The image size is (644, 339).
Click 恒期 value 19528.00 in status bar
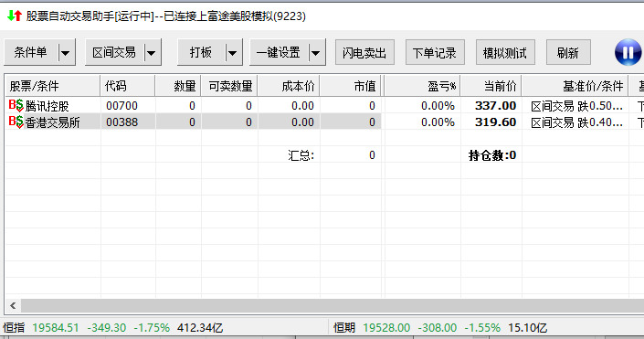(386, 327)
